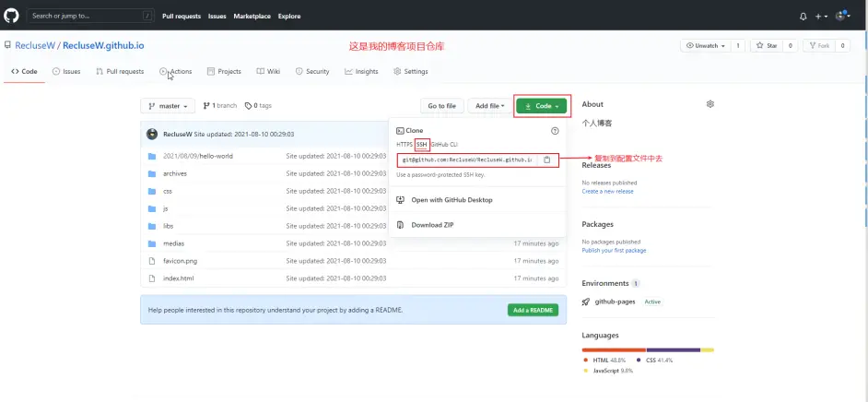The height and width of the screenshot is (402, 868).
Task: Open Marketplace in top navigation
Action: coord(252,16)
